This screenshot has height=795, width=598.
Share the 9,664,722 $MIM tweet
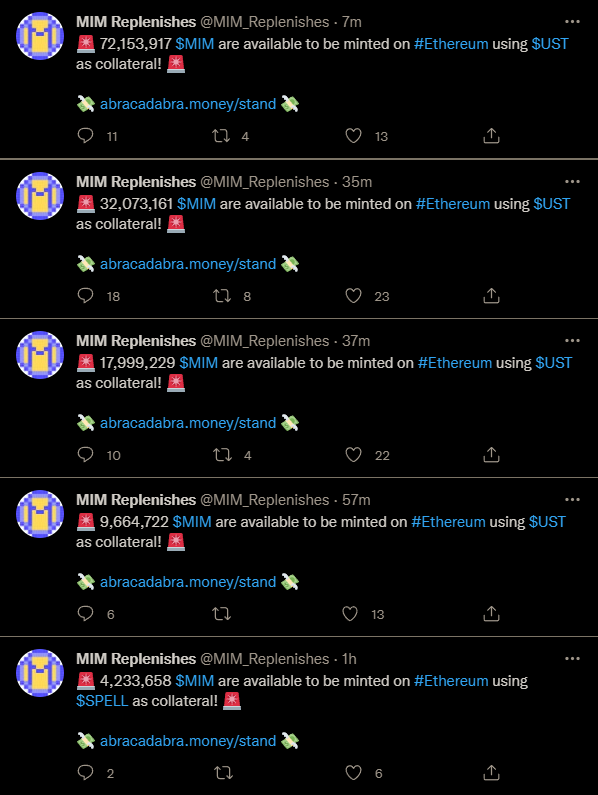tap(491, 614)
